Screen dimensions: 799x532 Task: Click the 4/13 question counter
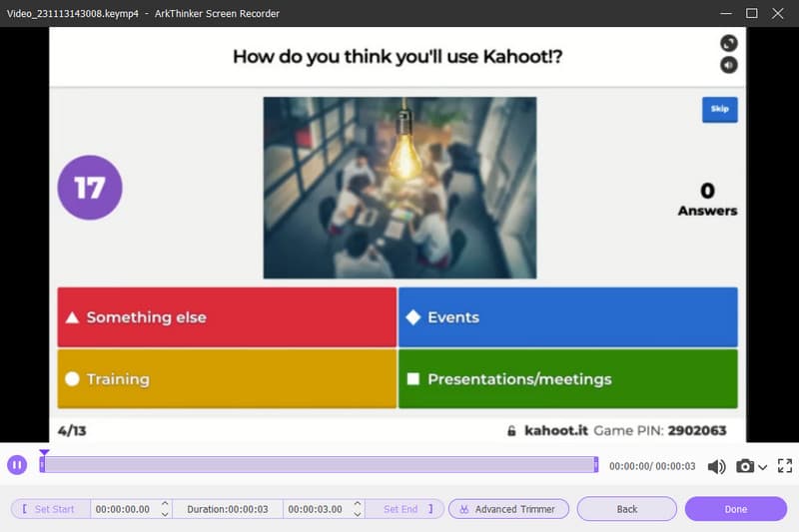(x=72, y=431)
